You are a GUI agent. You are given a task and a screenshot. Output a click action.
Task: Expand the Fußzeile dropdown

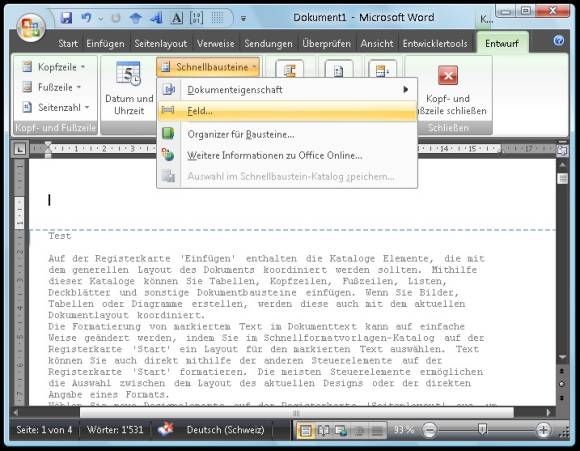coord(52,87)
